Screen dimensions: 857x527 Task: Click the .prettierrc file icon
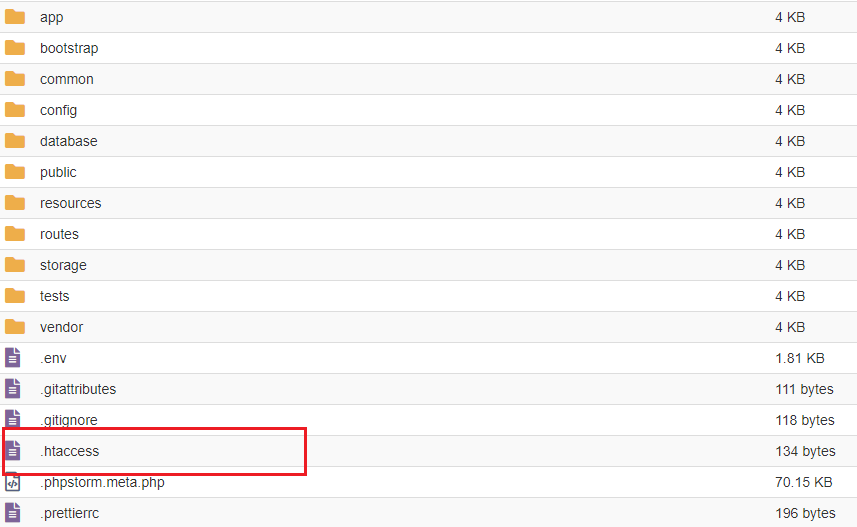13,513
